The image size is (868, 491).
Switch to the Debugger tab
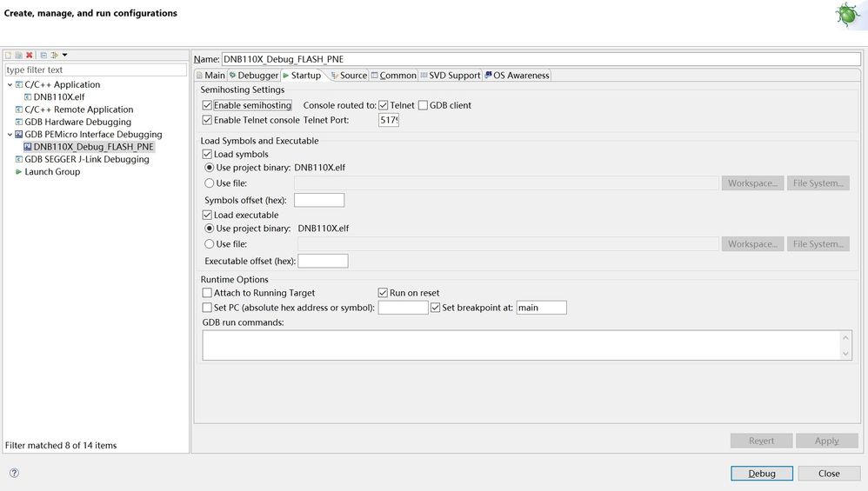click(x=254, y=76)
